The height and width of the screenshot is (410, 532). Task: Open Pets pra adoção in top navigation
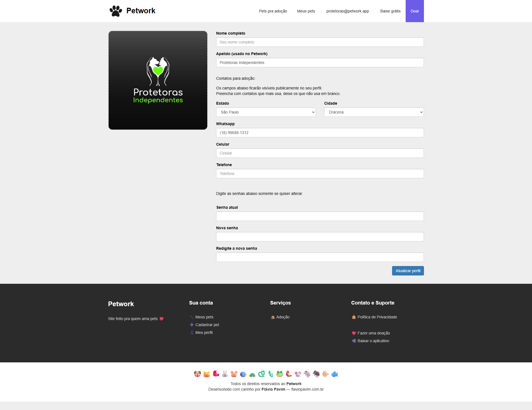[x=273, y=11]
